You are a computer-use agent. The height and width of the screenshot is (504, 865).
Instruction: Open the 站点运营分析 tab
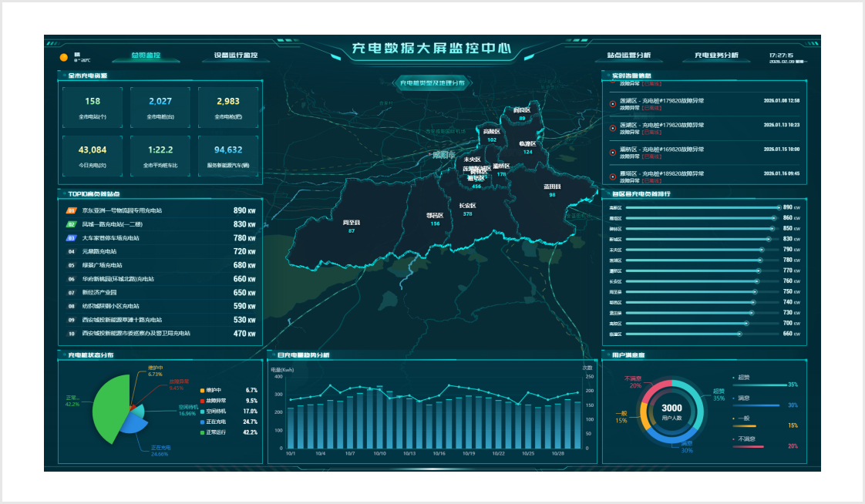tap(629, 55)
